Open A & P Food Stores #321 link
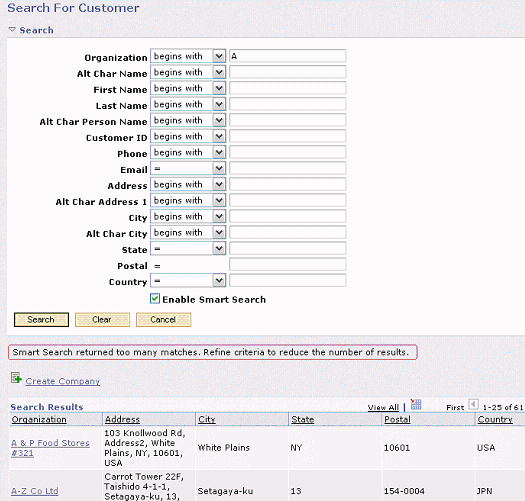This screenshot has height=501, width=525. coord(50,448)
